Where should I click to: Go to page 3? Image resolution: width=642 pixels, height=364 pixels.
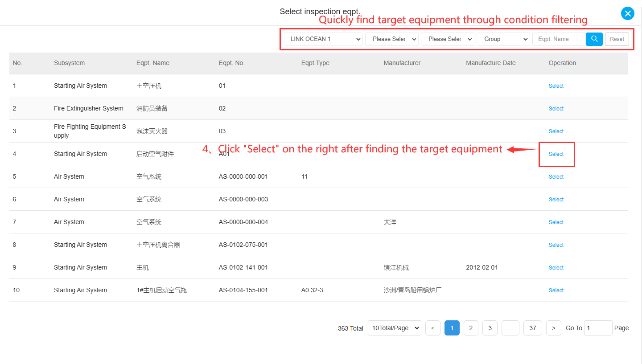[x=490, y=328]
